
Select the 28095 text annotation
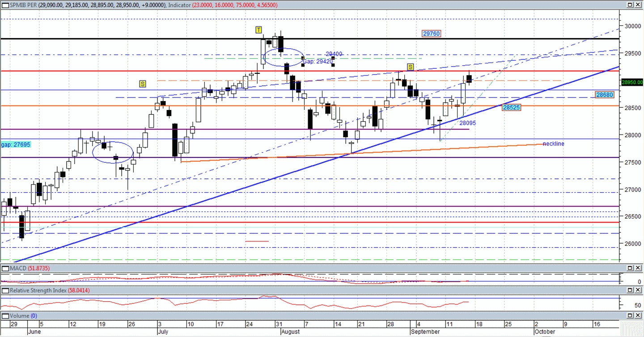tap(467, 122)
